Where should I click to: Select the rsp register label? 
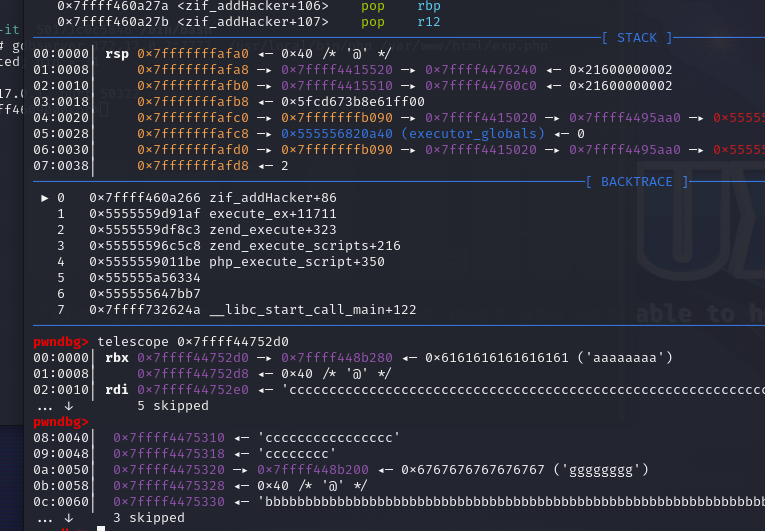pos(116,54)
